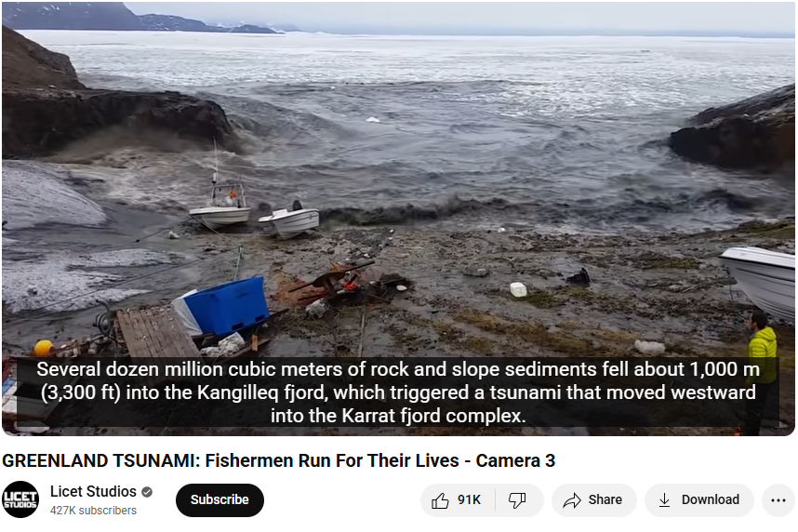Open the Licet Studios channel name link
This screenshot has width=798, height=532.
click(93, 491)
